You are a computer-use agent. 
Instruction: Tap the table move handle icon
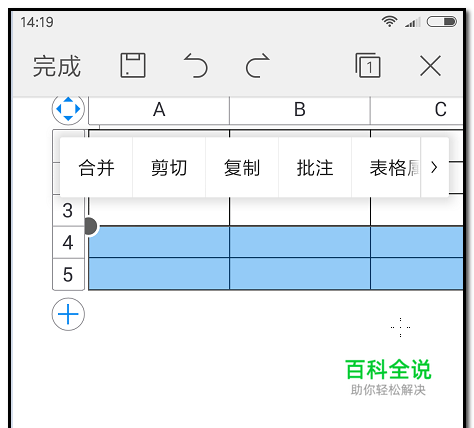point(68,109)
